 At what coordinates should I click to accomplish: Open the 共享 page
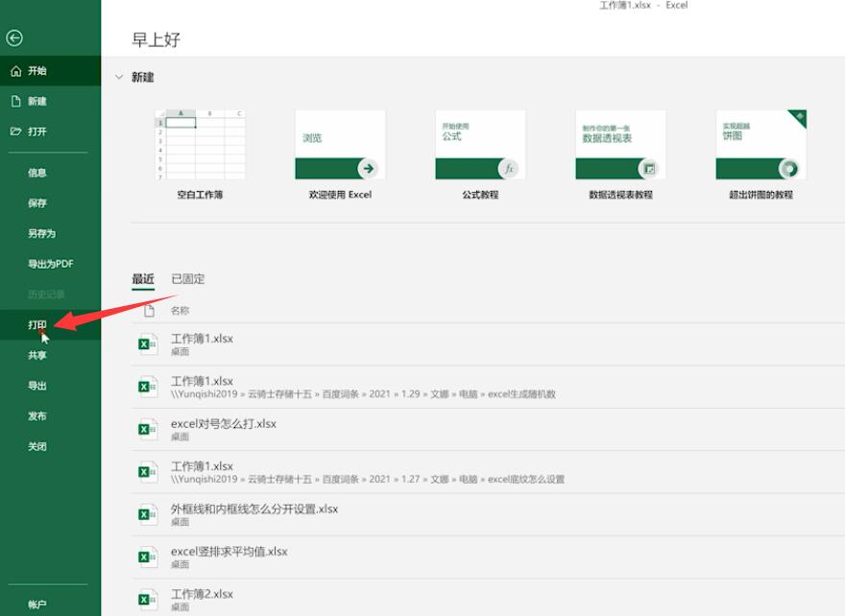(50, 355)
